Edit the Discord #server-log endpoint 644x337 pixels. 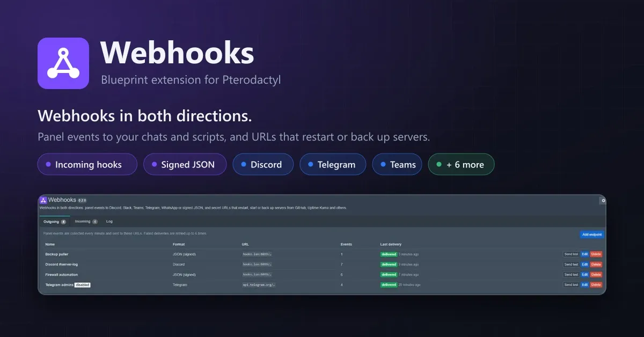pos(585,264)
